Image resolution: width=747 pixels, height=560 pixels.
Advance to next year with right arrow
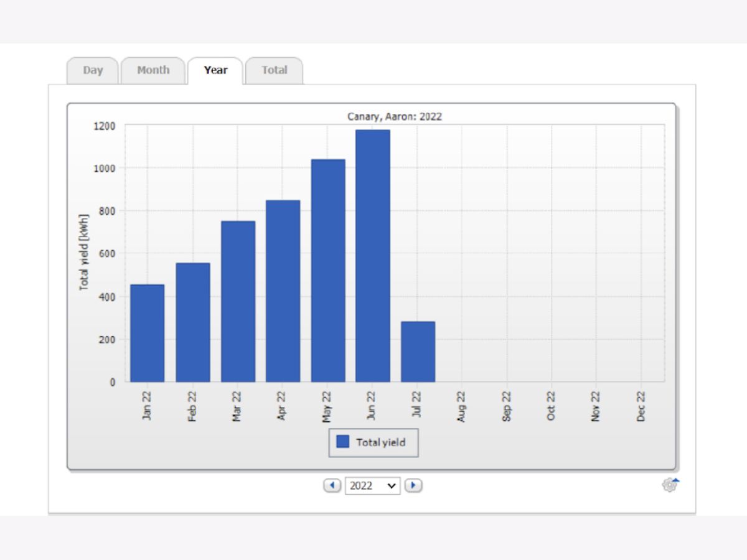pos(413,485)
